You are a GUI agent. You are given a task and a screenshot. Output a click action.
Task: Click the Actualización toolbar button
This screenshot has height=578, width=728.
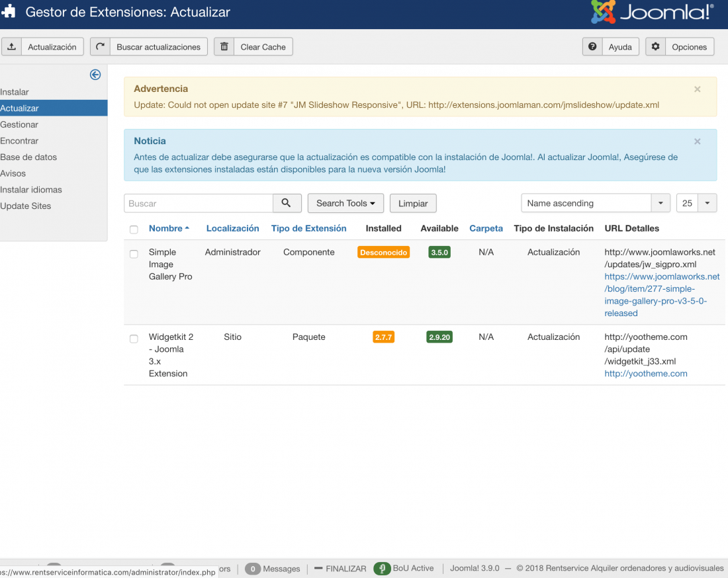[x=43, y=47]
